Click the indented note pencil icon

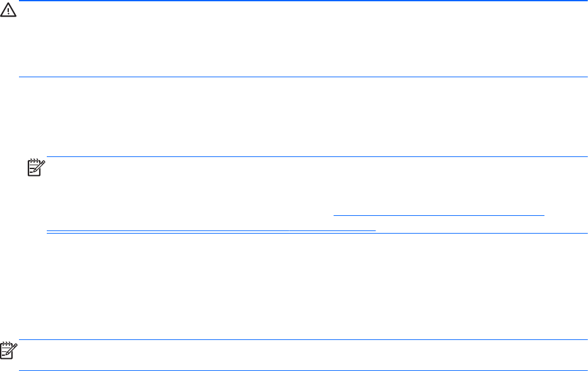click(33, 168)
